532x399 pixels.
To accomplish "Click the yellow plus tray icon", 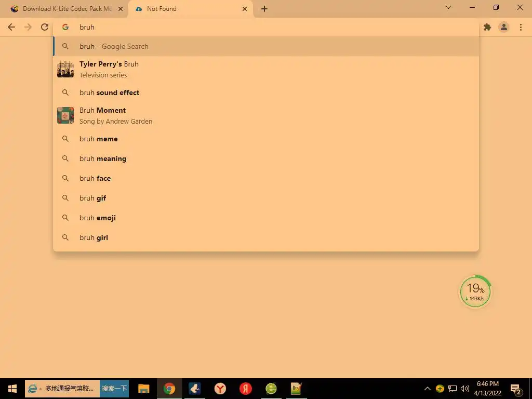I will [440, 389].
